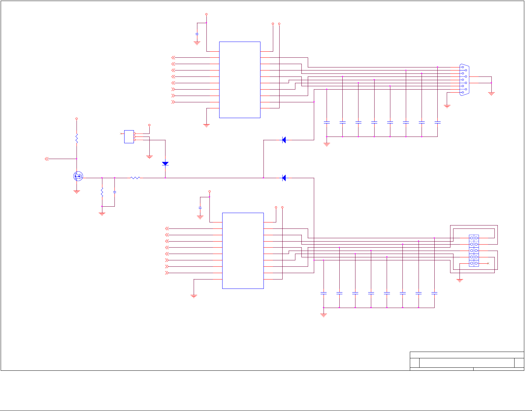Select the ground beneath the upper capacitor bank

(327, 144)
